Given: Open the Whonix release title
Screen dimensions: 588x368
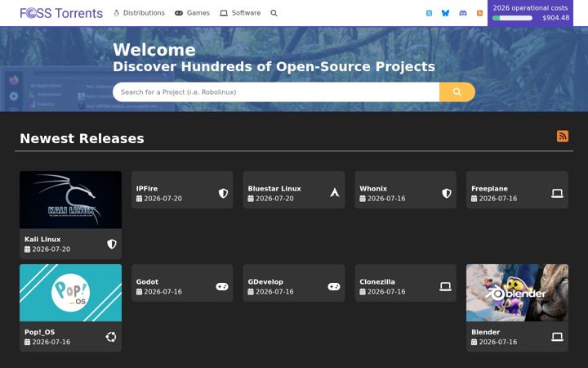Looking at the screenshot, I should [x=373, y=189].
